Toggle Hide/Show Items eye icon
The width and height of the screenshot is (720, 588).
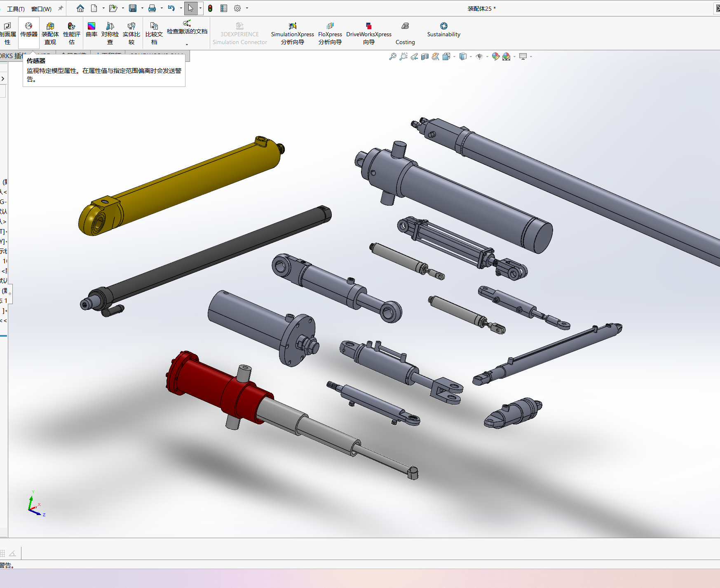pos(479,56)
